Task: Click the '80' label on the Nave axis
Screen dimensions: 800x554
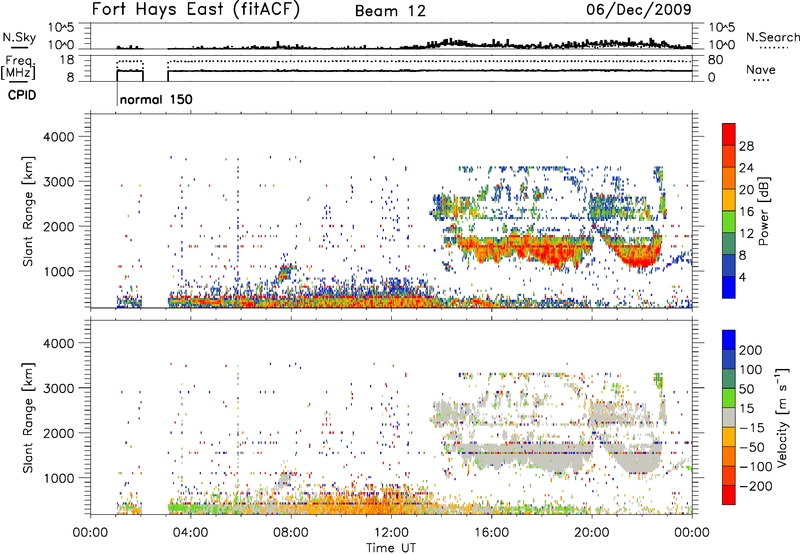Action: click(x=715, y=60)
